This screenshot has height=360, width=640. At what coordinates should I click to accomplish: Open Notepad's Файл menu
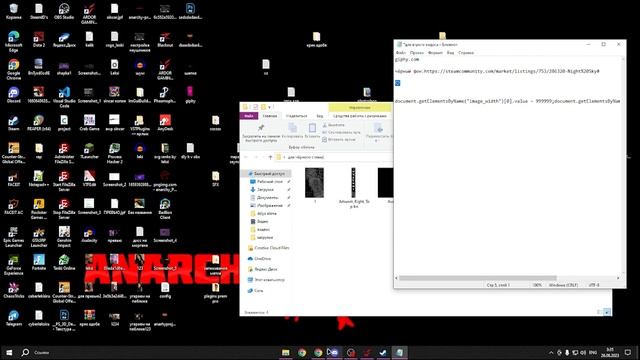[400, 53]
